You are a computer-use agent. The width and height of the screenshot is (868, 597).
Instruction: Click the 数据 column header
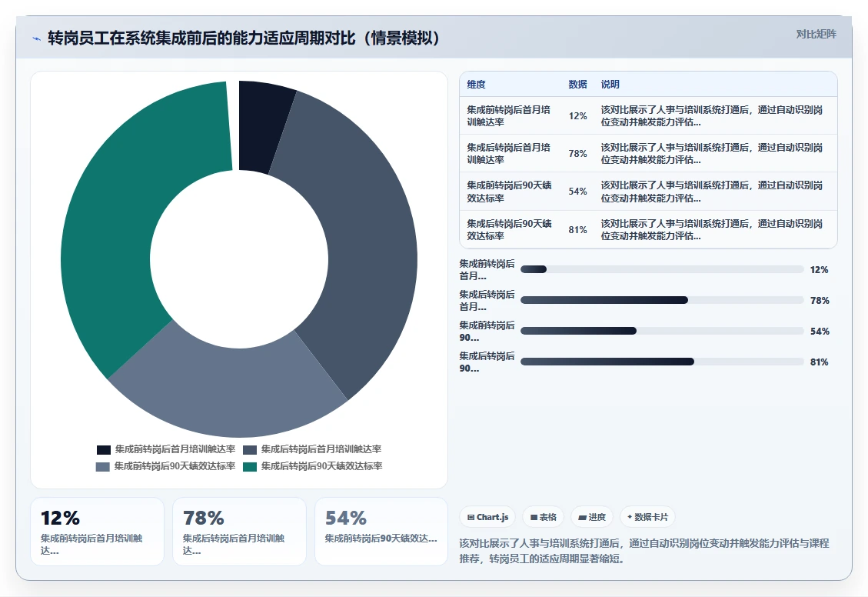[x=577, y=84]
